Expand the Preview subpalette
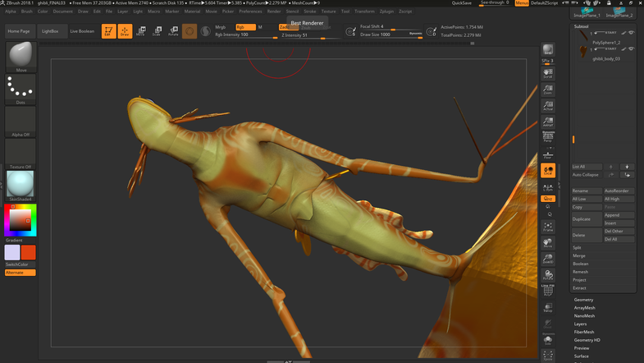This screenshot has width=644, height=363. [581, 348]
